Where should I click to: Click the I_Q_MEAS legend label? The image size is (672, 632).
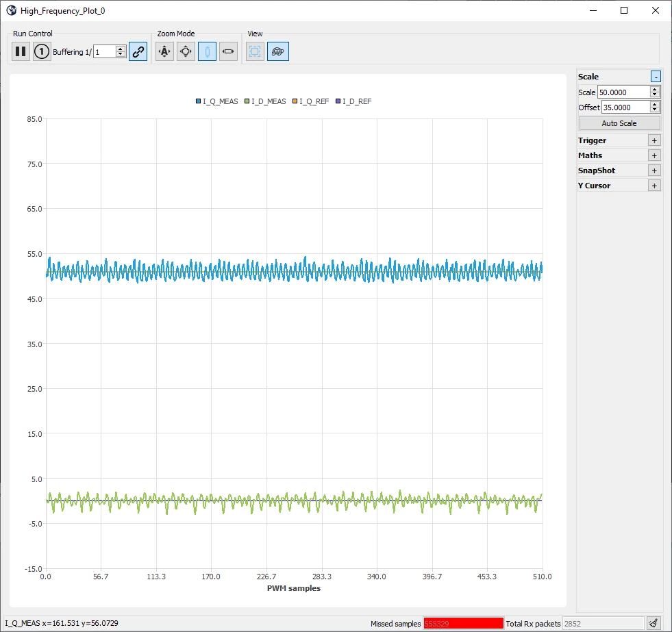221,101
